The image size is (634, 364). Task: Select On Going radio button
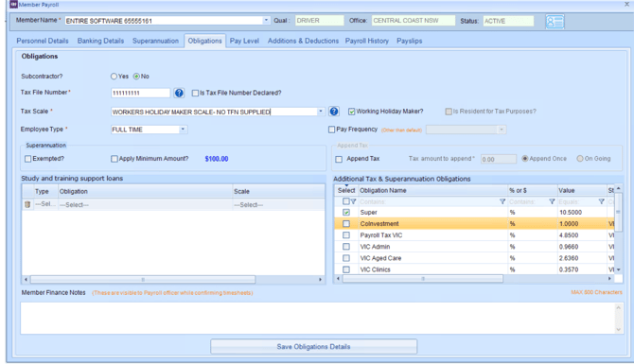tap(580, 159)
